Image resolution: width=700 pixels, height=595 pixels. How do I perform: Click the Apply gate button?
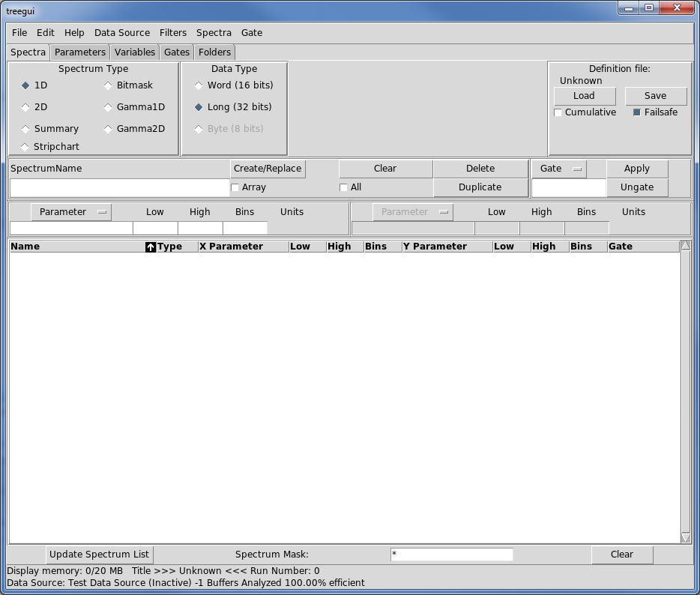[x=637, y=169]
